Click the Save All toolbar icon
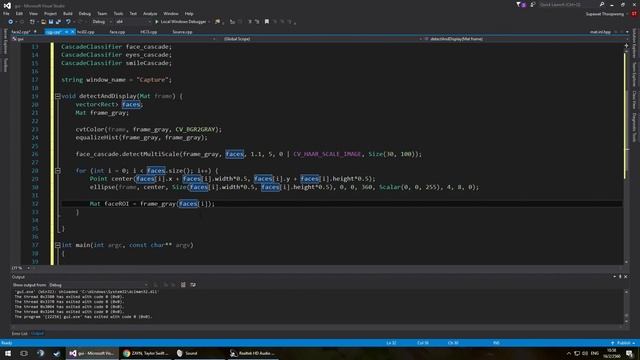The height and width of the screenshot is (360, 640). (x=58, y=22)
